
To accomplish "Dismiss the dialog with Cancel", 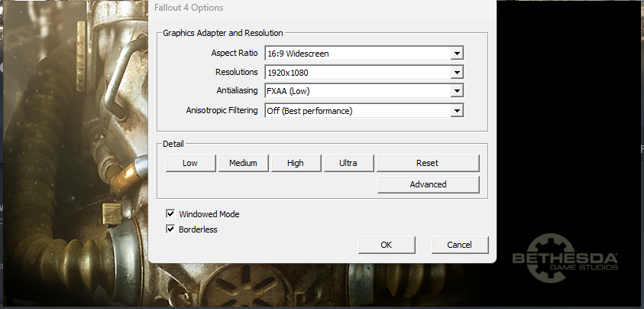I will (460, 245).
